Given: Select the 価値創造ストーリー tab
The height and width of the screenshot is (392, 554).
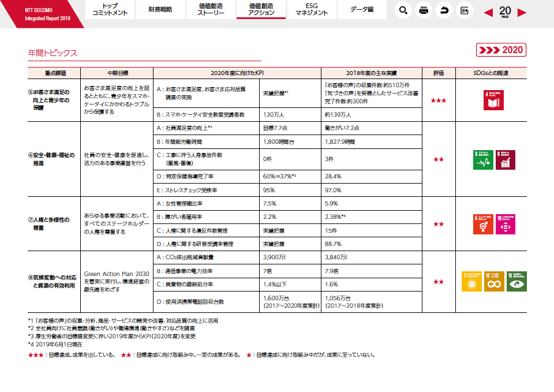Looking at the screenshot, I should (x=211, y=9).
